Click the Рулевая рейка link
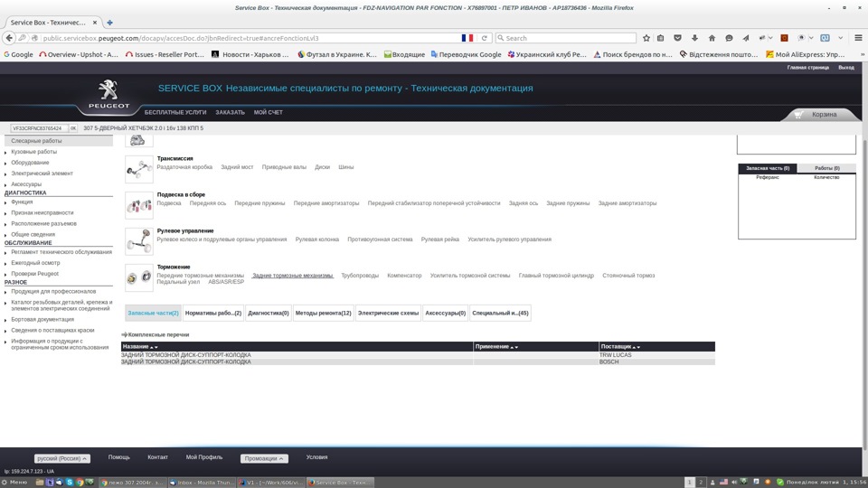Screen dimensions: 868x488 pos(440,239)
